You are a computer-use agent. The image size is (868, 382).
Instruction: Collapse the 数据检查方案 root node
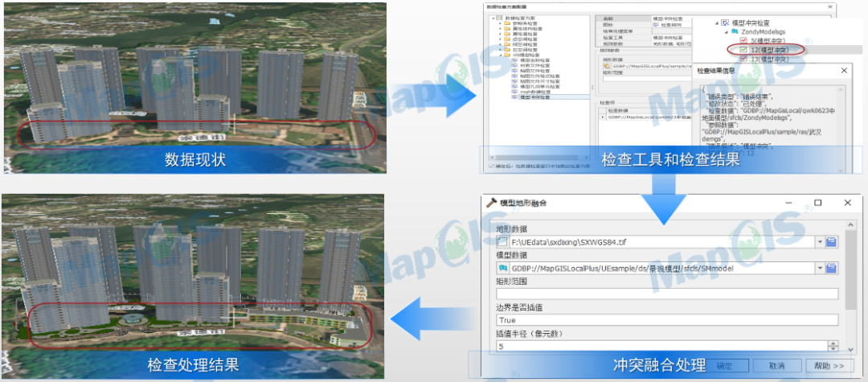(x=493, y=18)
